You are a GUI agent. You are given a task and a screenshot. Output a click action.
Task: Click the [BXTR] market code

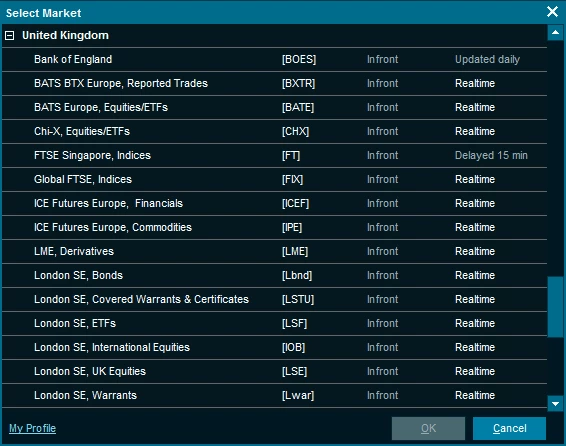pyautogui.click(x=299, y=83)
